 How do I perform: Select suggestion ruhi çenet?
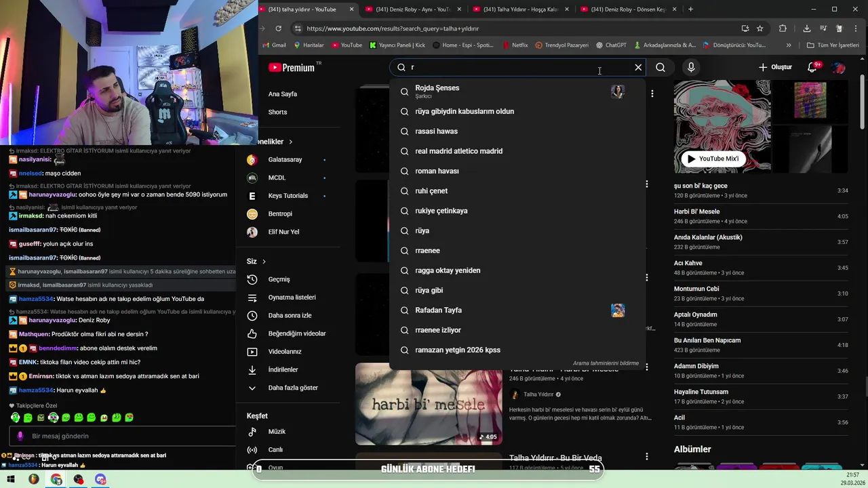pos(431,191)
